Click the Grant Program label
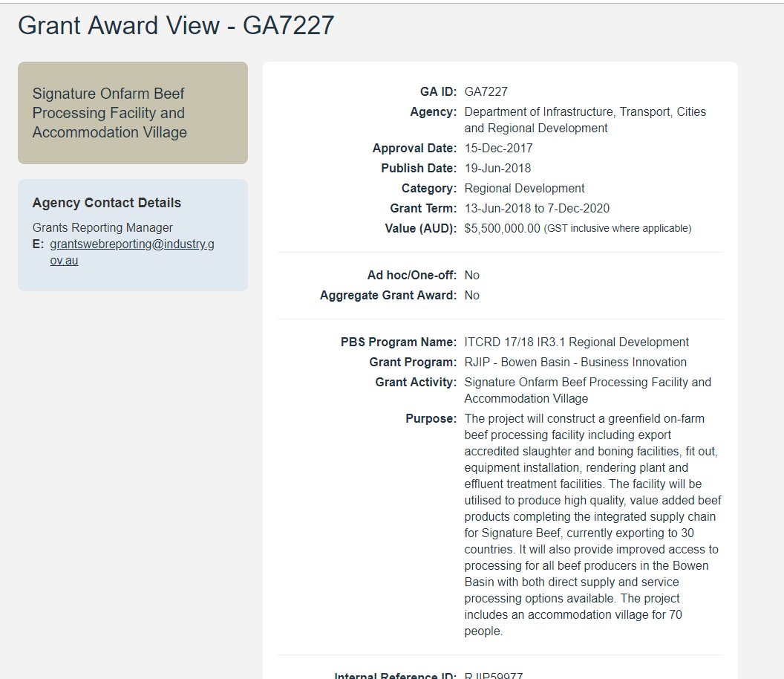The image size is (784, 679). click(x=413, y=363)
